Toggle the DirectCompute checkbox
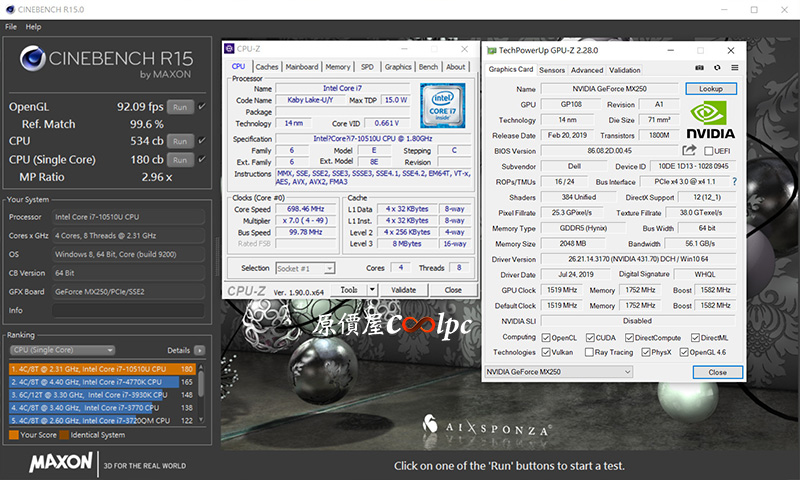 (629, 338)
